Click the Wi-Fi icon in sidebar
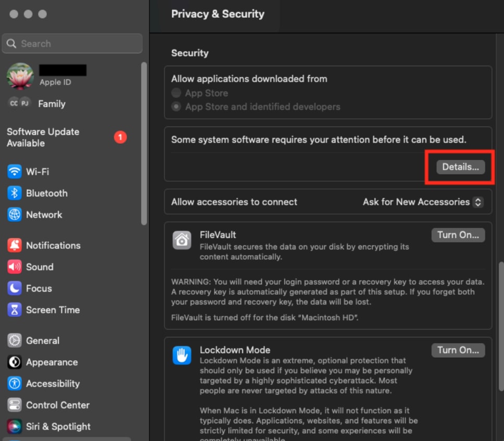This screenshot has width=504, height=441. point(15,171)
